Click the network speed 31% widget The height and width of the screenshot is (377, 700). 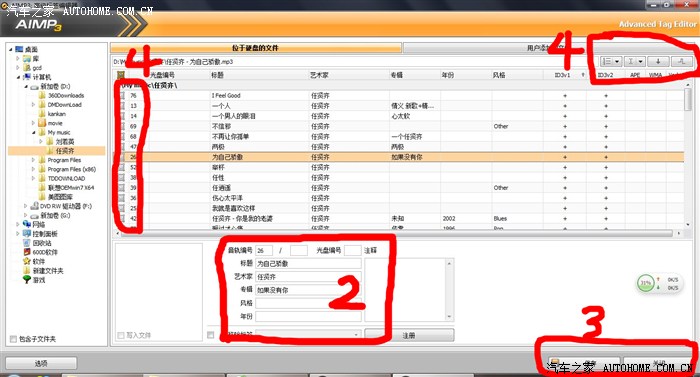(x=659, y=284)
